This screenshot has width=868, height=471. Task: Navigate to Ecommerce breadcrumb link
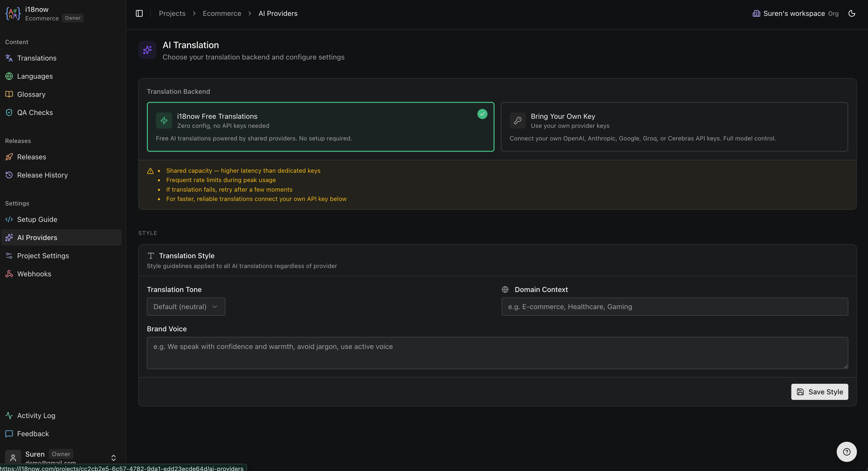pyautogui.click(x=222, y=13)
